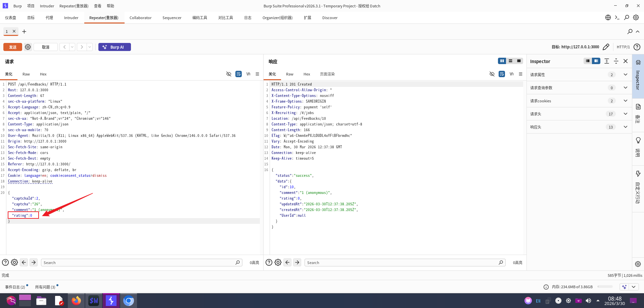The image size is (644, 308).
Task: Click the AI sparkle status button
Action: point(625,287)
